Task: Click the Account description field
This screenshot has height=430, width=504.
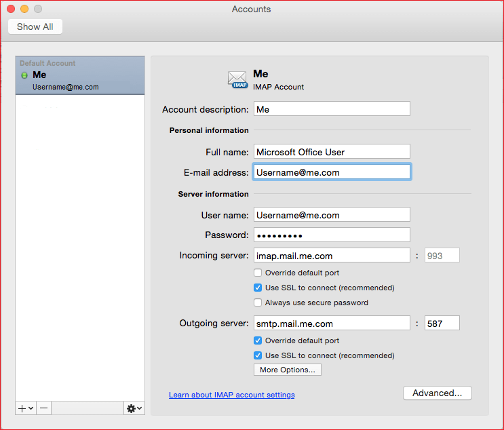Action: click(332, 109)
